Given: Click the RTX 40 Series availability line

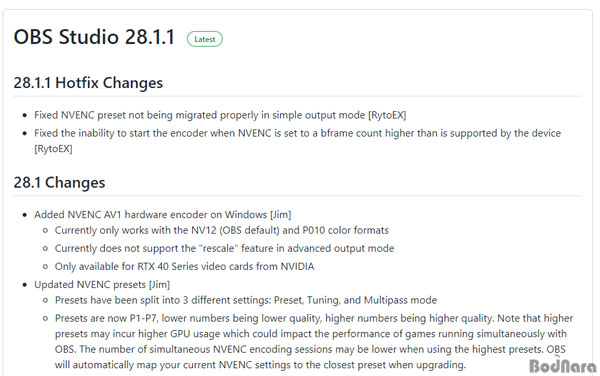Looking at the screenshot, I should (184, 266).
